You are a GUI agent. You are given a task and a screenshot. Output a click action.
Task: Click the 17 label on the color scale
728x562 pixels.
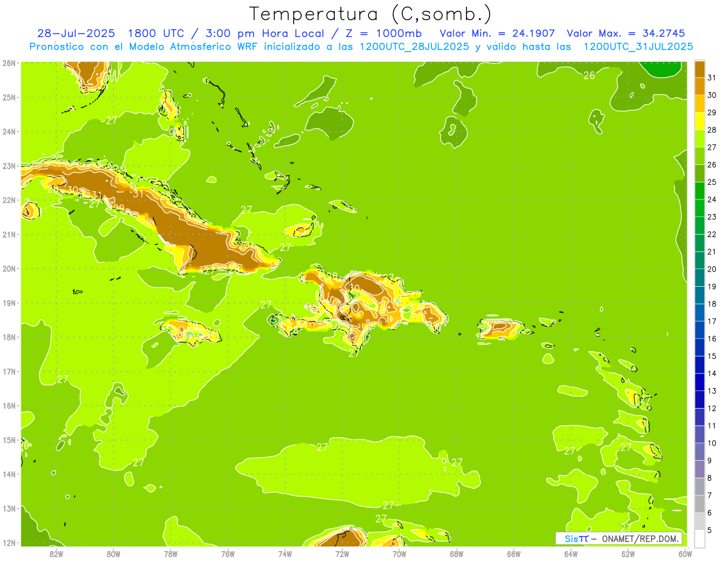tap(712, 321)
